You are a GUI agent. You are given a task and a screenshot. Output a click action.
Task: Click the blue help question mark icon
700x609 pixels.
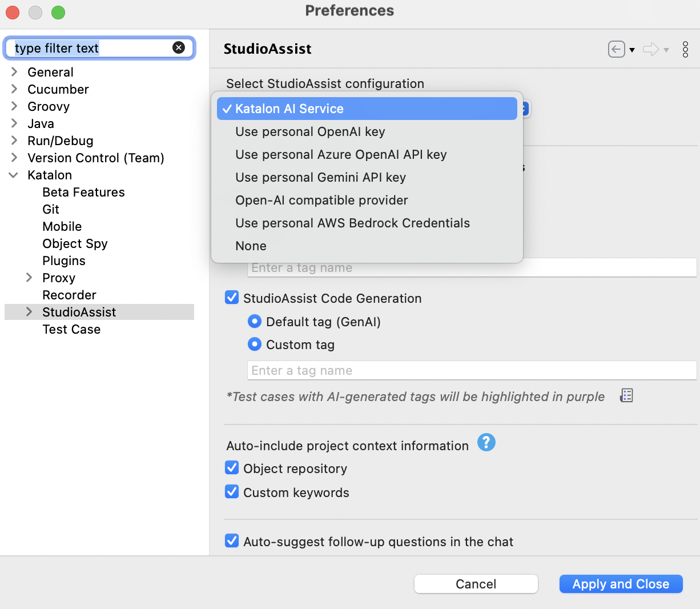pyautogui.click(x=486, y=442)
